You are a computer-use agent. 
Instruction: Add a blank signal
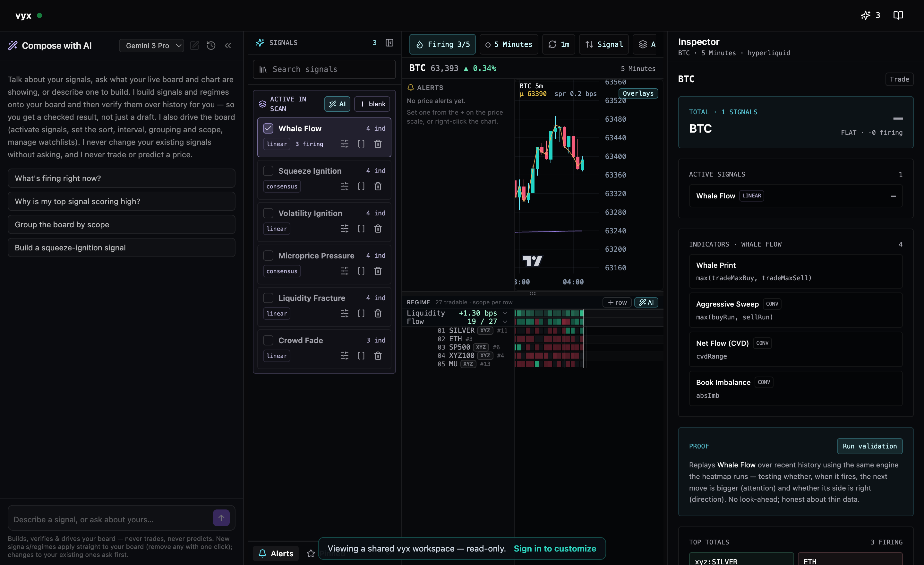(372, 104)
